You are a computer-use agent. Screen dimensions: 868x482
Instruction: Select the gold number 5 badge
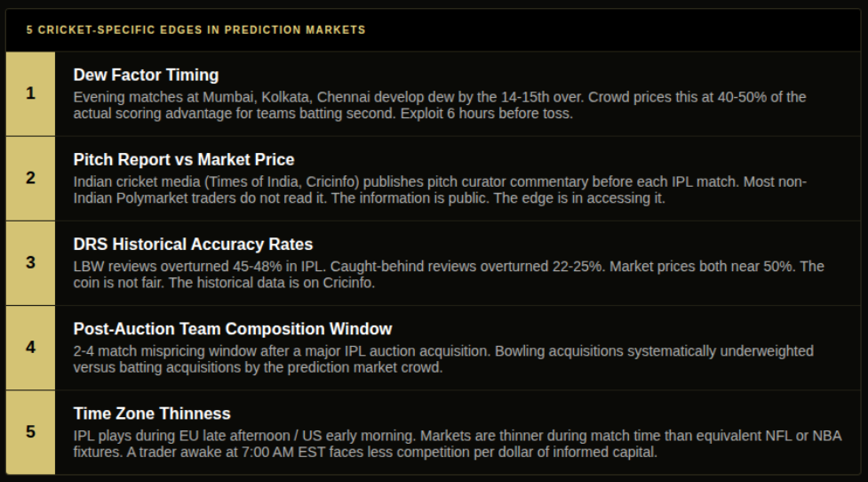point(30,432)
